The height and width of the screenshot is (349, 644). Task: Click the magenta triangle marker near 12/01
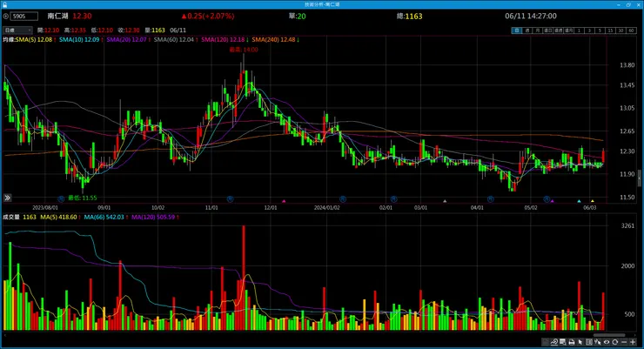click(x=284, y=201)
